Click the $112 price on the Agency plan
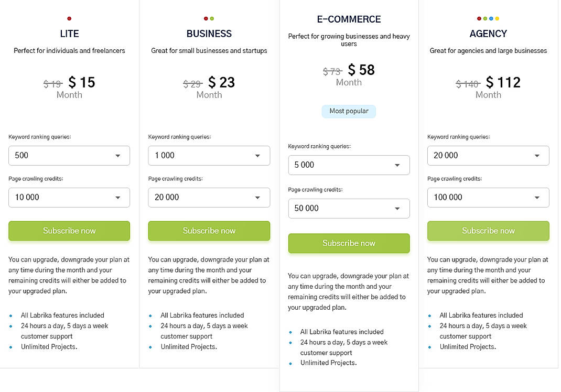 [503, 82]
